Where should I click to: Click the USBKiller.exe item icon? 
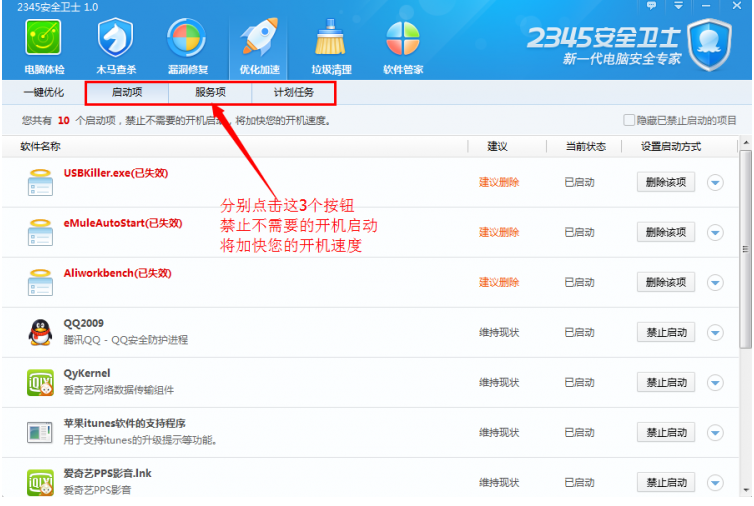tap(40, 182)
